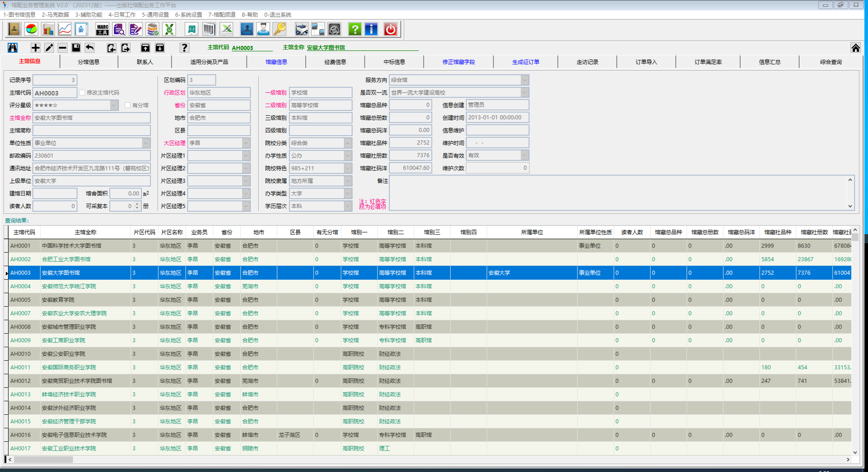The image size is (868, 472).
Task: Toggle the 有分馆 checkbox
Action: [127, 105]
